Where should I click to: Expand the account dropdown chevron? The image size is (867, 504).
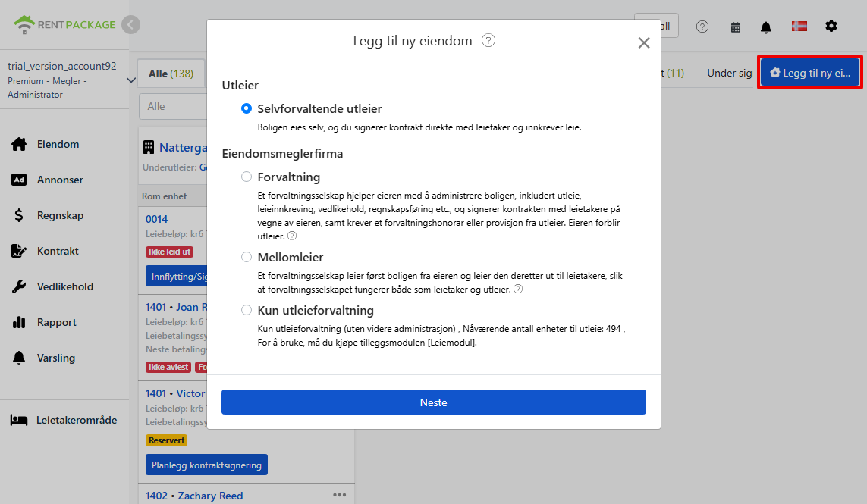click(x=131, y=80)
